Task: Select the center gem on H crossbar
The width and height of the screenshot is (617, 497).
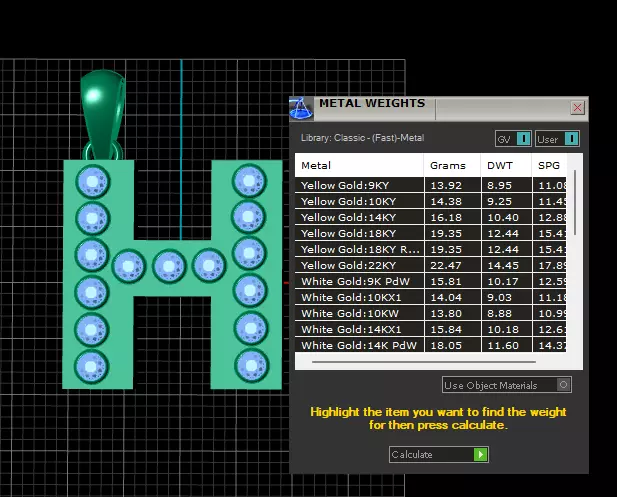Action: pyautogui.click(x=169, y=266)
